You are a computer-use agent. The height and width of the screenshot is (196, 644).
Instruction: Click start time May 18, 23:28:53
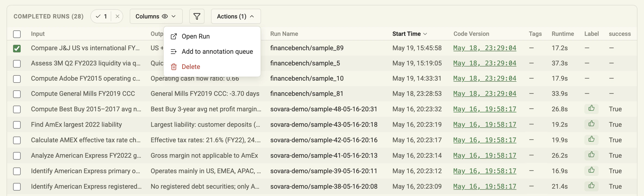[x=417, y=94]
